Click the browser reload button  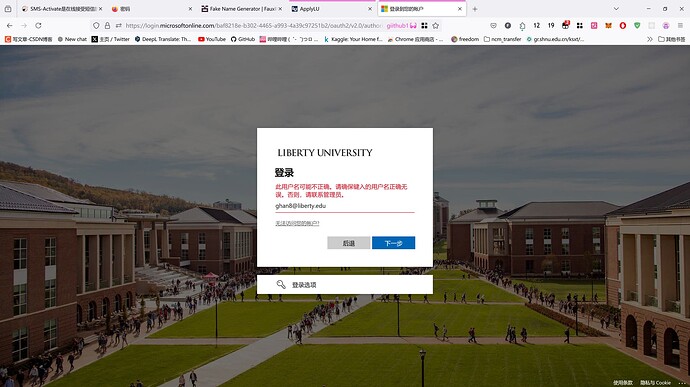tap(38, 26)
